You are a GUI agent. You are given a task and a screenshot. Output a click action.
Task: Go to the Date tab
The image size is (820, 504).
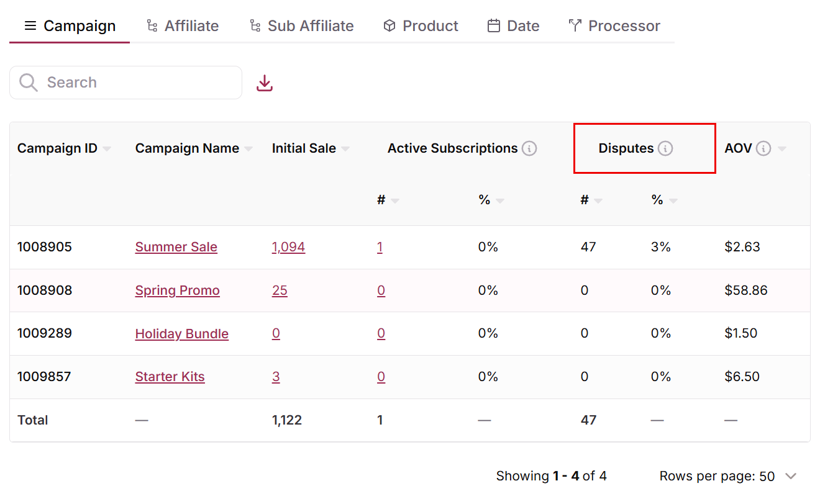513,26
